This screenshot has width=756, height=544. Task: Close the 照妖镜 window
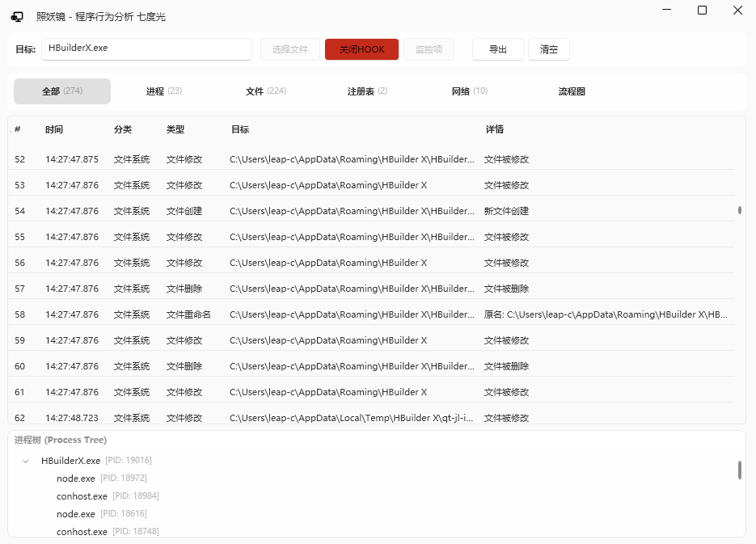[737, 11]
